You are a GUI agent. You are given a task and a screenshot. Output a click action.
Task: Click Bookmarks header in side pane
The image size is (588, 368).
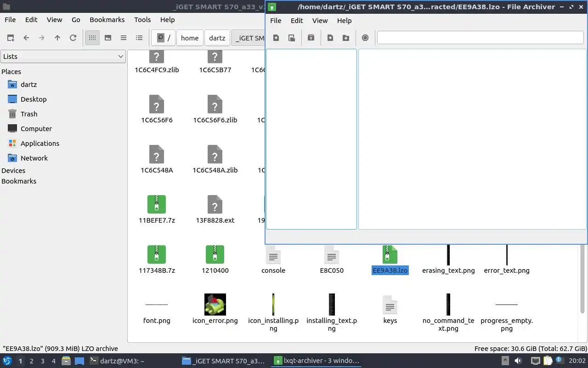[19, 181]
